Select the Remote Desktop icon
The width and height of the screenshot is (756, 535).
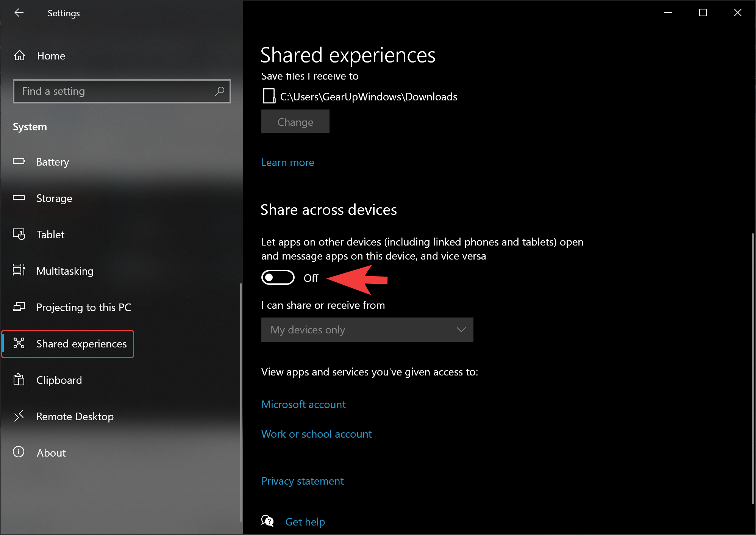click(19, 416)
